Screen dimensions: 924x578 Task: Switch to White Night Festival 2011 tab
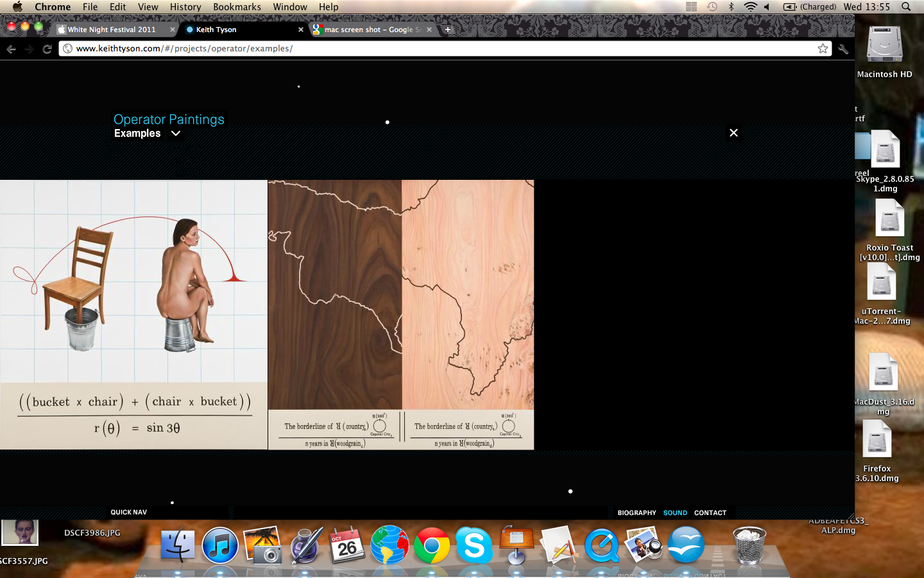click(112, 30)
